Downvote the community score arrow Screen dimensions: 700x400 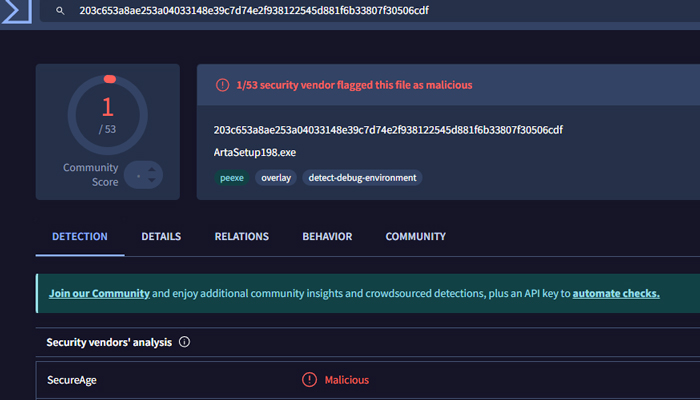tap(152, 180)
